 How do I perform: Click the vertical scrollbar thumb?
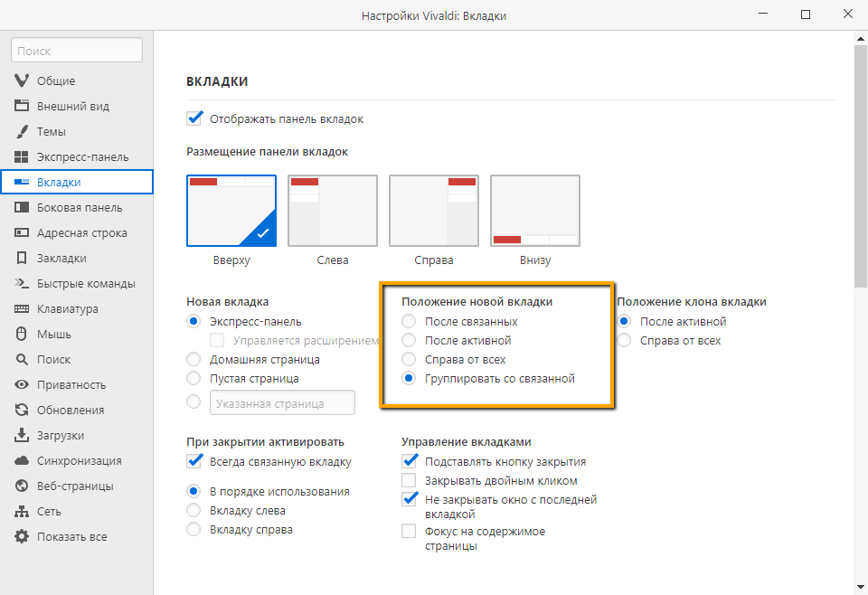(x=861, y=166)
